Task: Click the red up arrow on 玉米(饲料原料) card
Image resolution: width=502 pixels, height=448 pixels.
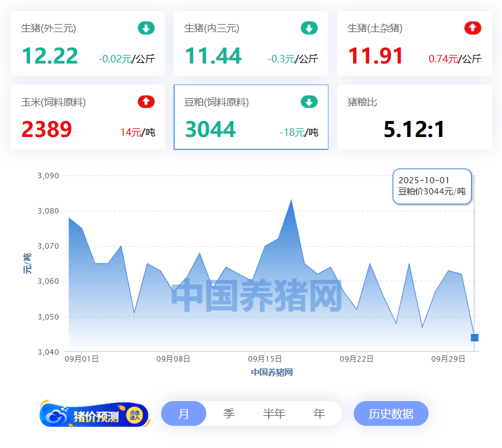Action: [x=146, y=102]
